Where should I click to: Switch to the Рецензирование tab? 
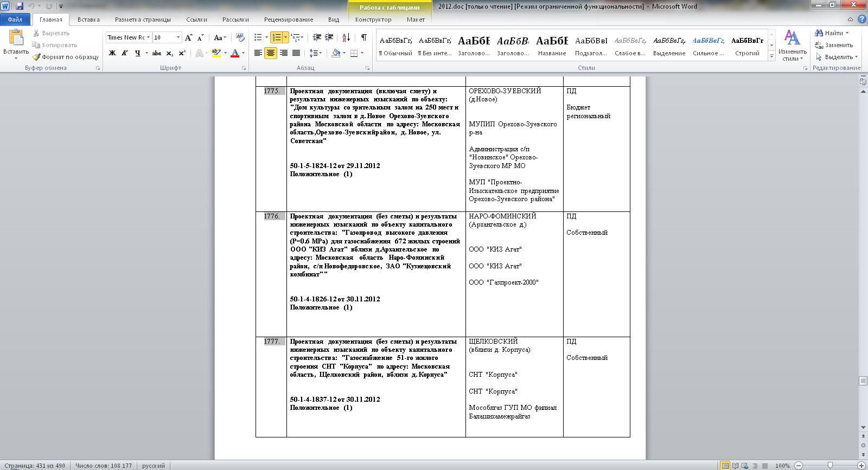click(289, 20)
